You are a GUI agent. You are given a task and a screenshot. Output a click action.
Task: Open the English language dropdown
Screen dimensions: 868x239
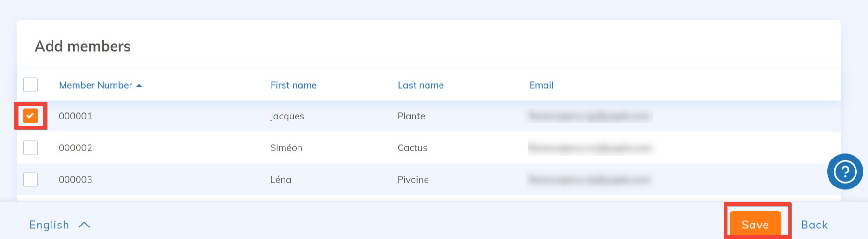(49, 225)
